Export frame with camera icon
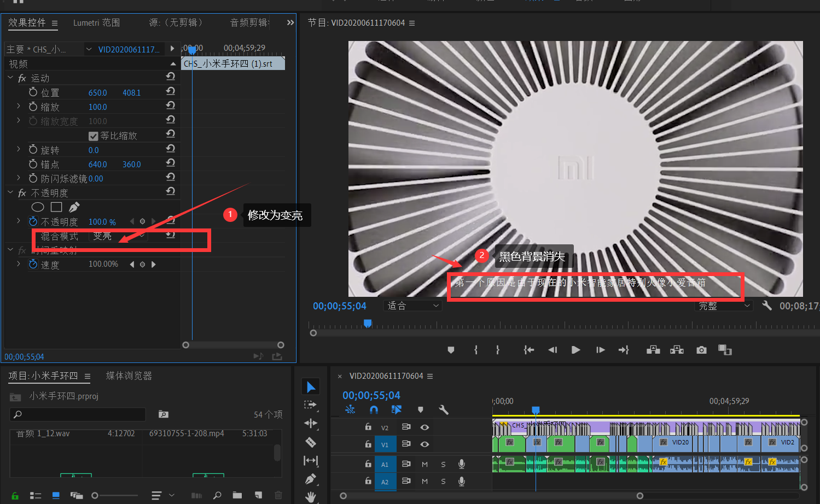 click(x=701, y=350)
